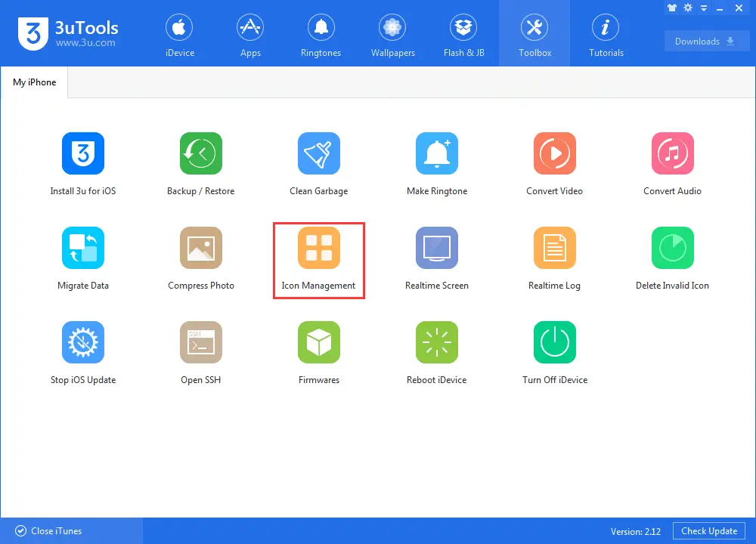The height and width of the screenshot is (544, 756).
Task: Visit the www.3u.com link
Action: [x=85, y=43]
